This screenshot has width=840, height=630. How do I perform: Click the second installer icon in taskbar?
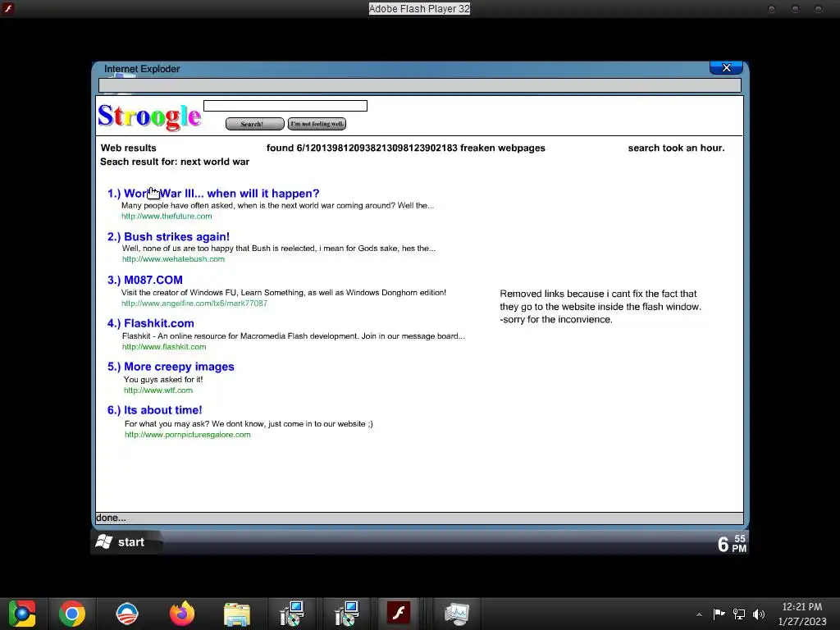pos(346,614)
